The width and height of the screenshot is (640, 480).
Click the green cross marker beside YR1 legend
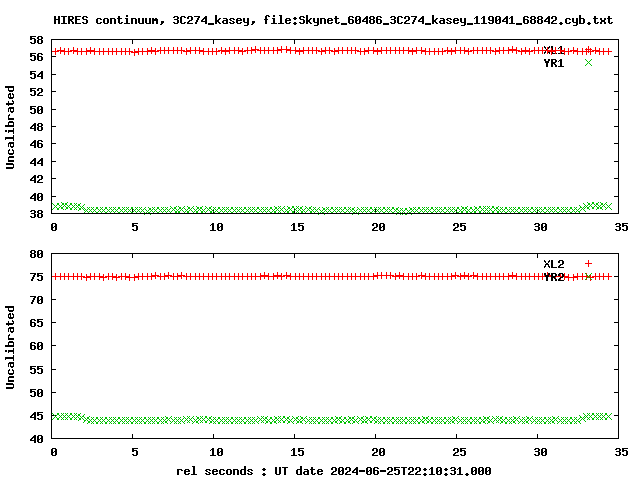(x=588, y=62)
